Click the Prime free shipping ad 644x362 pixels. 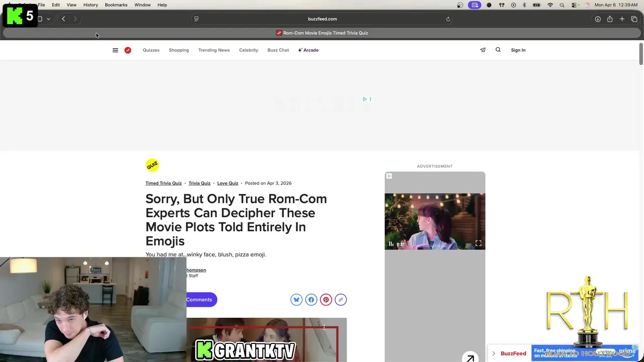point(585,353)
